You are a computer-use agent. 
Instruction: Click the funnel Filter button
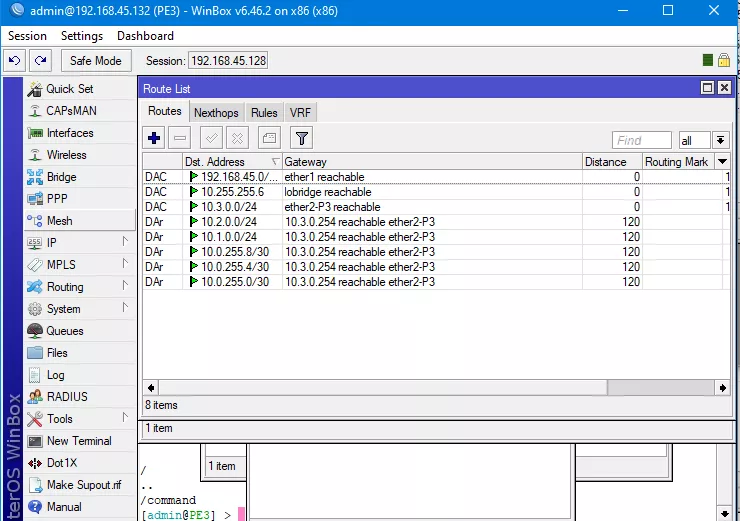tap(302, 138)
